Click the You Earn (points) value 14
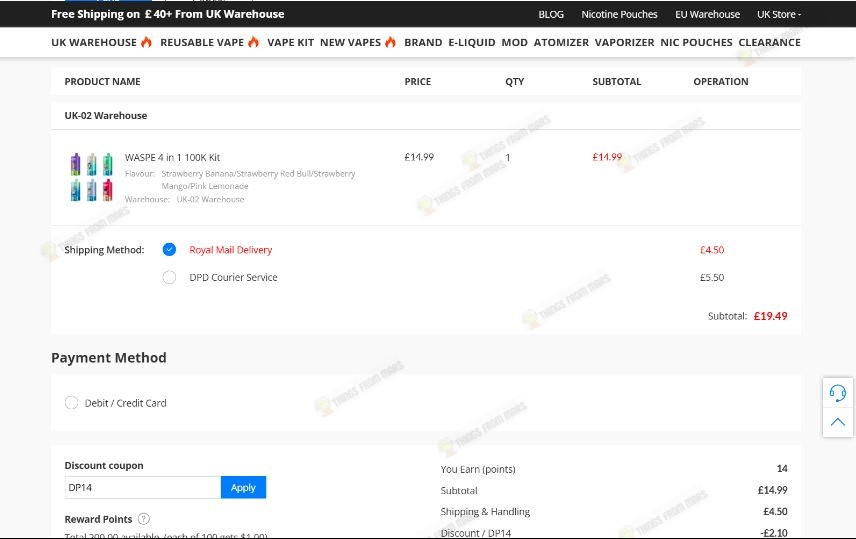 pos(782,469)
